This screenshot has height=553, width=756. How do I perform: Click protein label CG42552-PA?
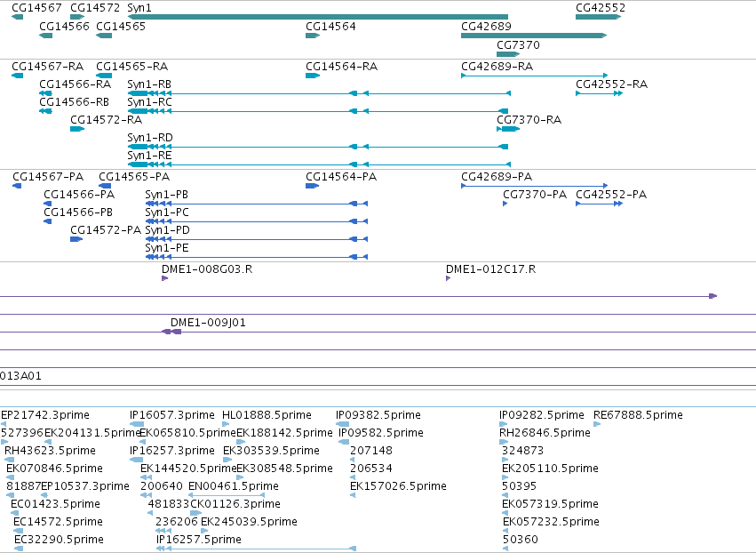pos(611,195)
